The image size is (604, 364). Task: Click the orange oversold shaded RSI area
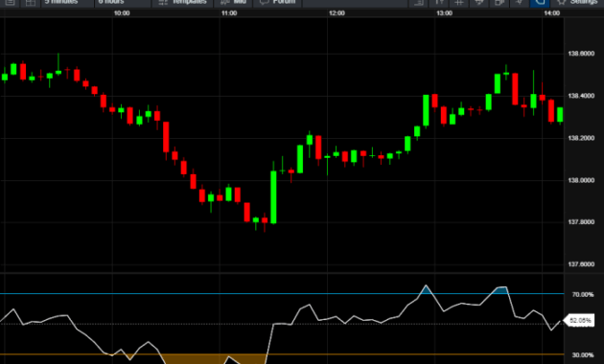(197, 359)
